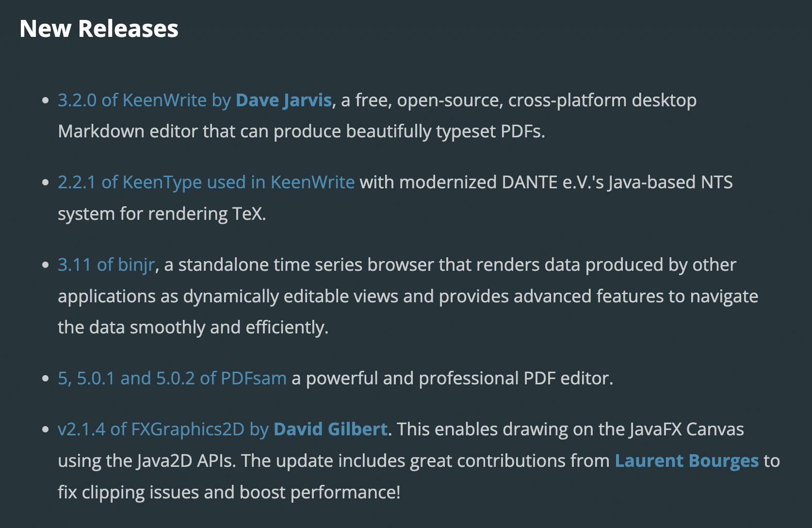Click the bullet beside the KeenType entry
Viewport: 812px width, 528px height.
coord(46,183)
